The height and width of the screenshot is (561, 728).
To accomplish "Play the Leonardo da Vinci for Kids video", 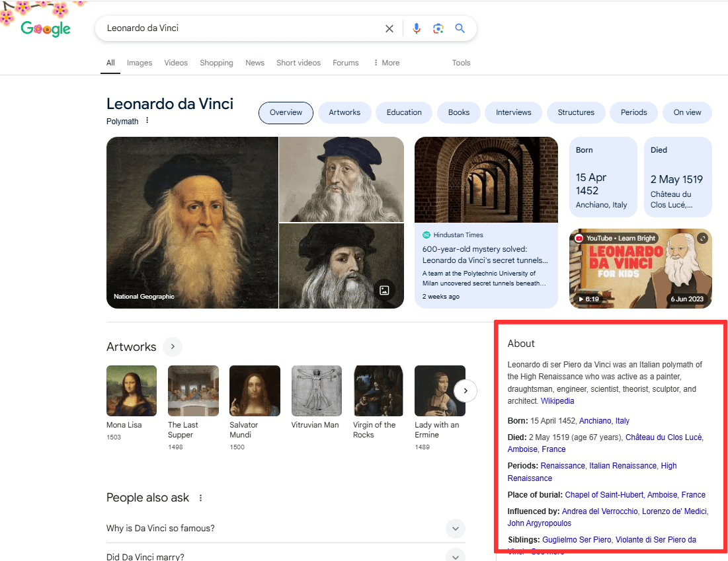I will [x=641, y=269].
